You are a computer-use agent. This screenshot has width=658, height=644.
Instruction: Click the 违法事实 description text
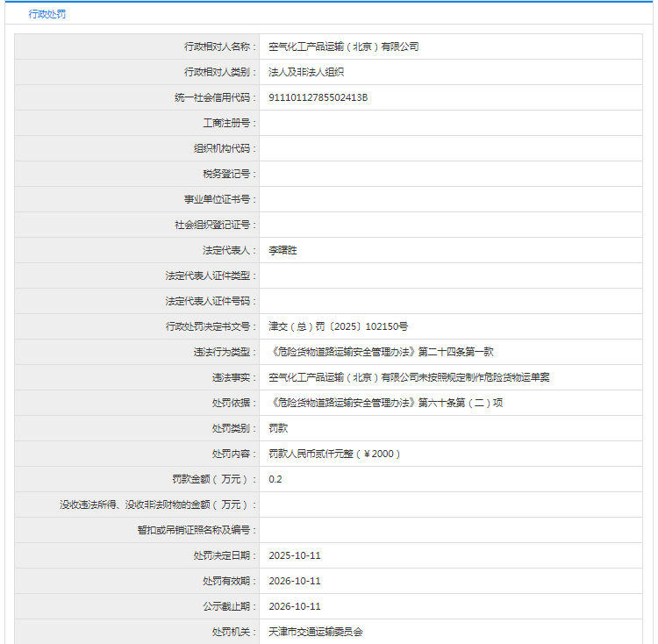409,377
